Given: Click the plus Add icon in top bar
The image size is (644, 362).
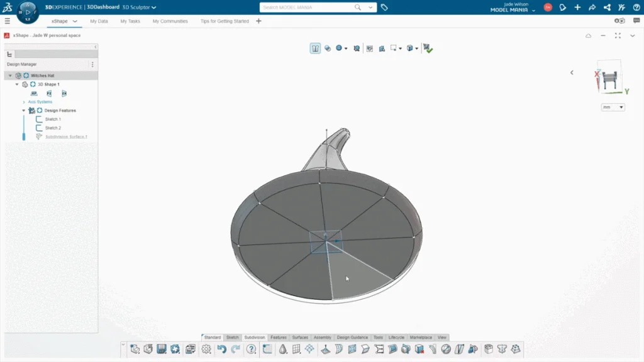Looking at the screenshot, I should (577, 8).
